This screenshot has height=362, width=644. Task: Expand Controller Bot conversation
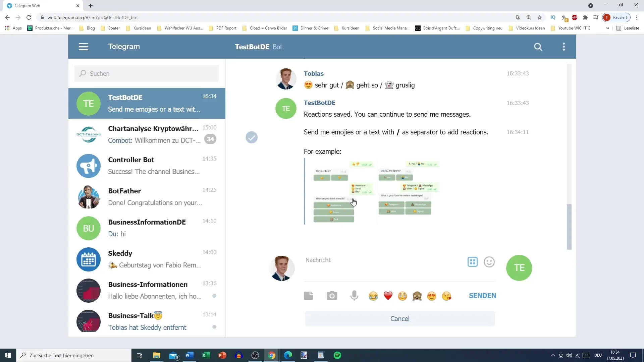(x=147, y=165)
